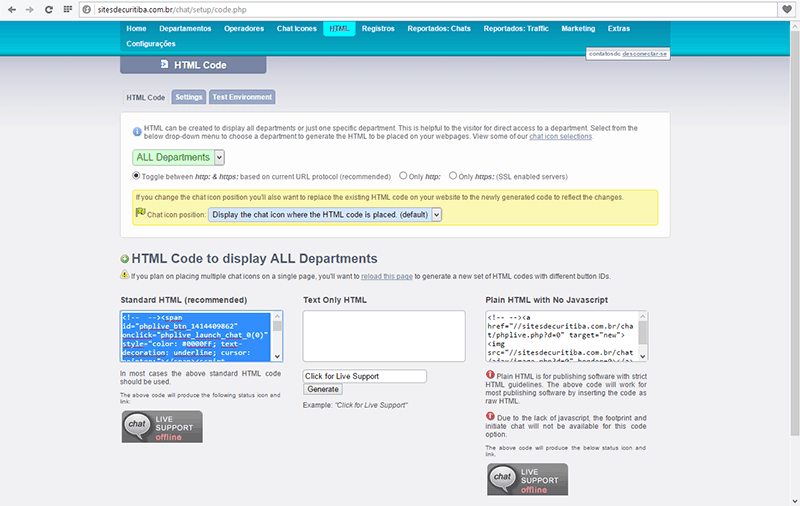Open the Chat icon position dropdown
The width and height of the screenshot is (800, 506).
pos(325,215)
